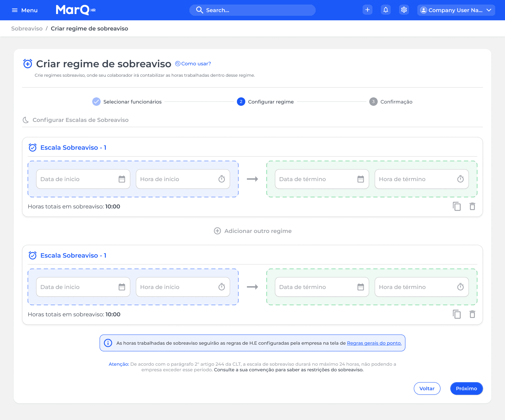Open the hamburger Menu
Viewport: 505px width, 420px height.
[x=15, y=10]
